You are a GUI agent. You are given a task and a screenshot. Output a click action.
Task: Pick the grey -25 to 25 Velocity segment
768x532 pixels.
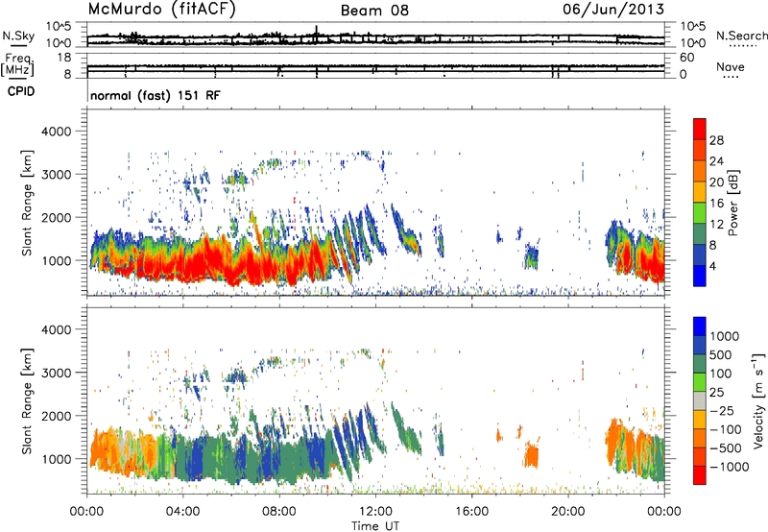700,400
